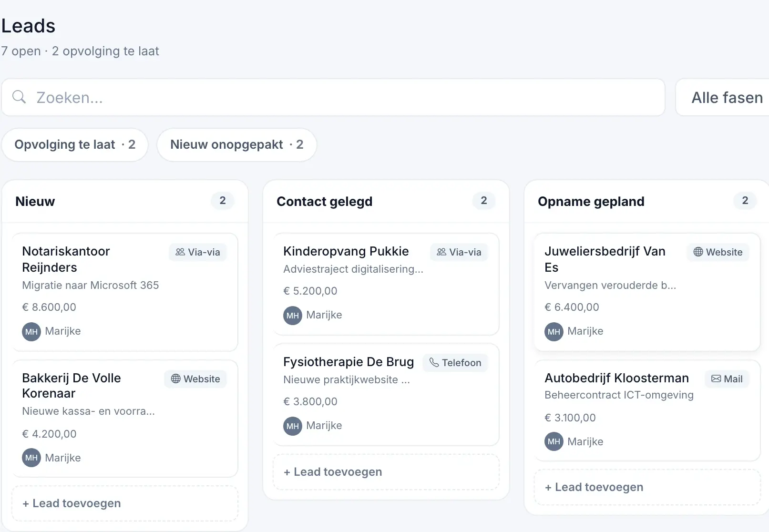Image resolution: width=769 pixels, height=532 pixels.
Task: Click 'Migratie naar Microsoft 365' description
Action: click(x=91, y=285)
